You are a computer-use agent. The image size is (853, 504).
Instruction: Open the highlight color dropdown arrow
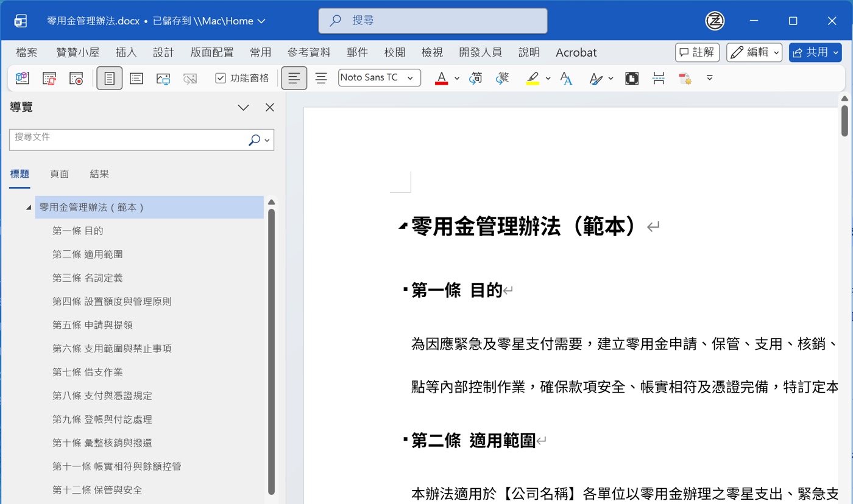tap(548, 78)
